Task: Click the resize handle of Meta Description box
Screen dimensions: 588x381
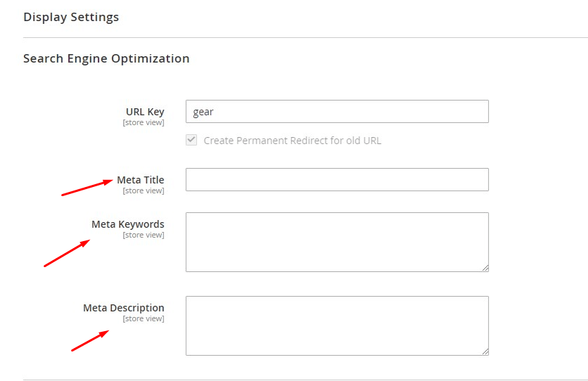Action: click(485, 351)
